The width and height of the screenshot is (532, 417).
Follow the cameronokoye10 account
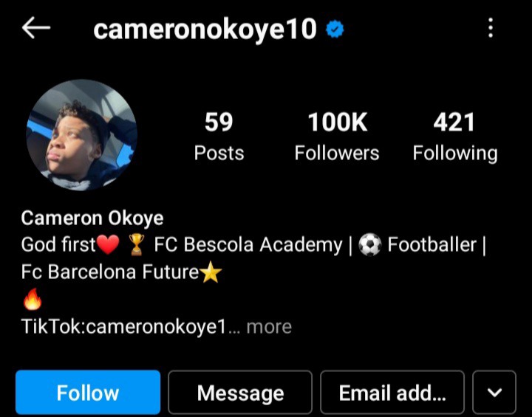click(x=88, y=393)
